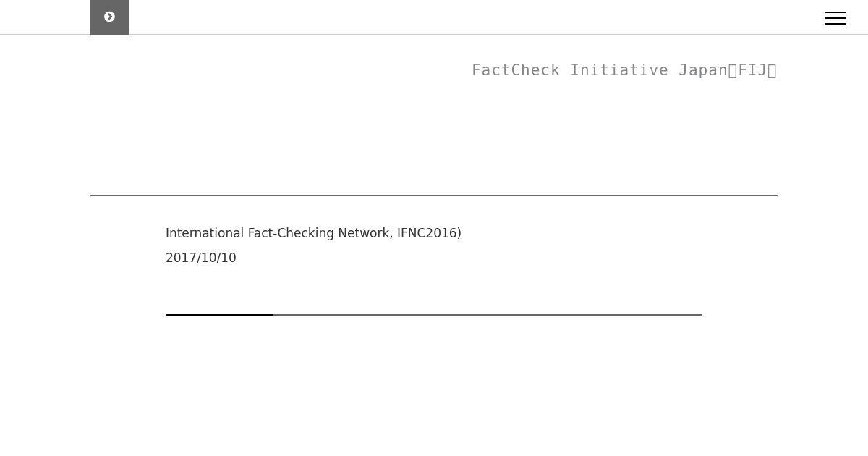The image size is (868, 456).
Task: Click the "IFNC2016)" text
Action: pos(429,233)
